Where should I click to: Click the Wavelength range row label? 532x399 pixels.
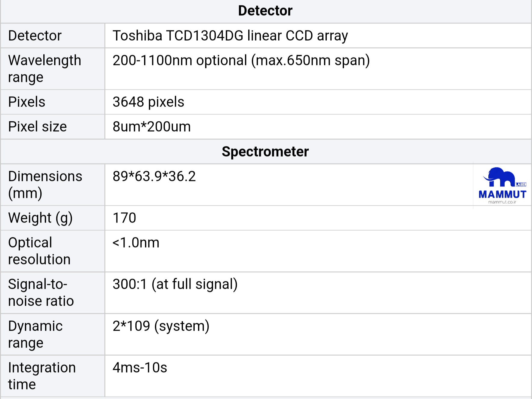pos(45,69)
